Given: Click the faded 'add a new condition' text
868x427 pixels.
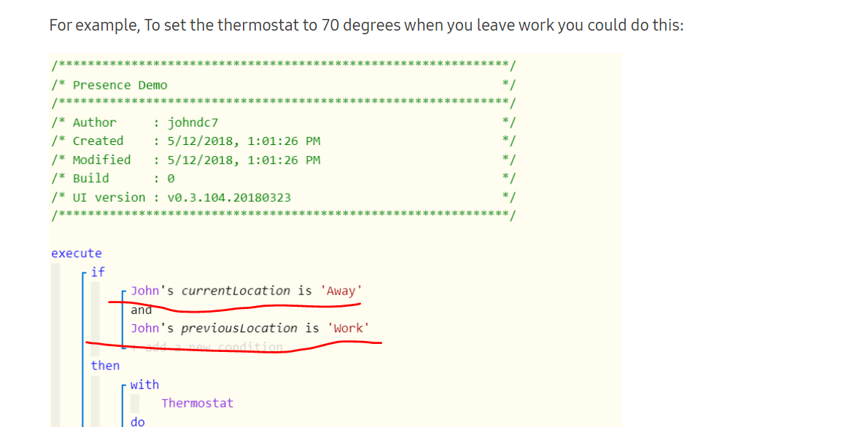Looking at the screenshot, I should pyautogui.click(x=214, y=348).
